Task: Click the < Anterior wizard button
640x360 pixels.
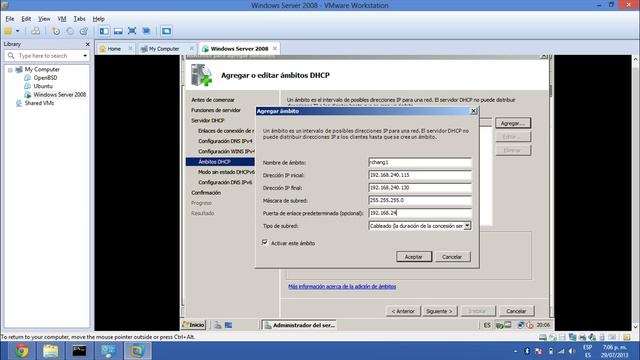Action: pos(403,311)
